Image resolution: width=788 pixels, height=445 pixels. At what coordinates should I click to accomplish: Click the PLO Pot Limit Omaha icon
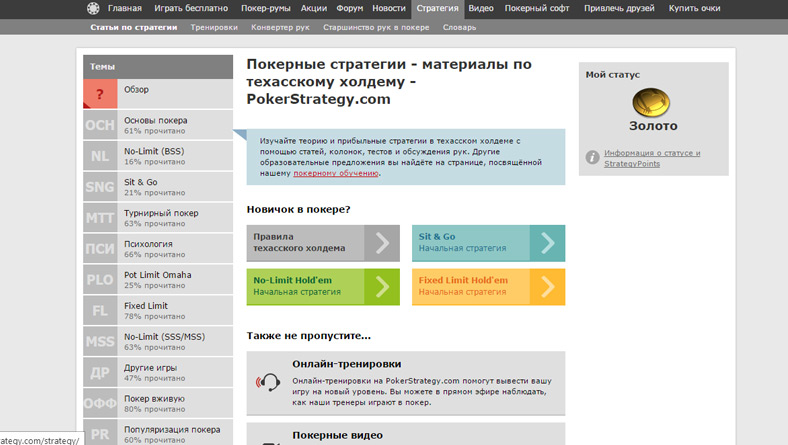coord(100,280)
